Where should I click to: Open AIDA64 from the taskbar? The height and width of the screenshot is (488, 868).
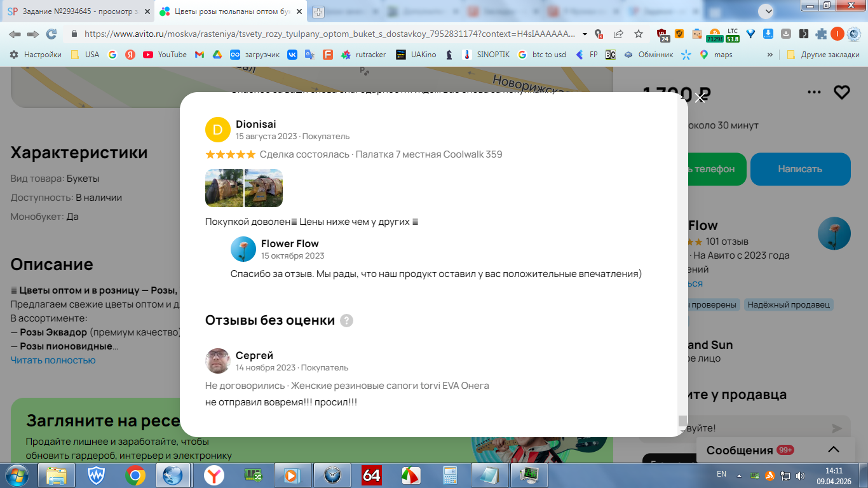372,475
